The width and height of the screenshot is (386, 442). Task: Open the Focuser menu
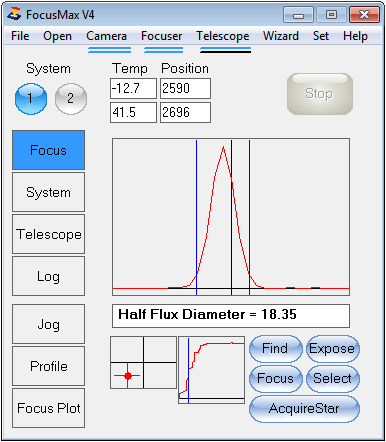coord(161,36)
